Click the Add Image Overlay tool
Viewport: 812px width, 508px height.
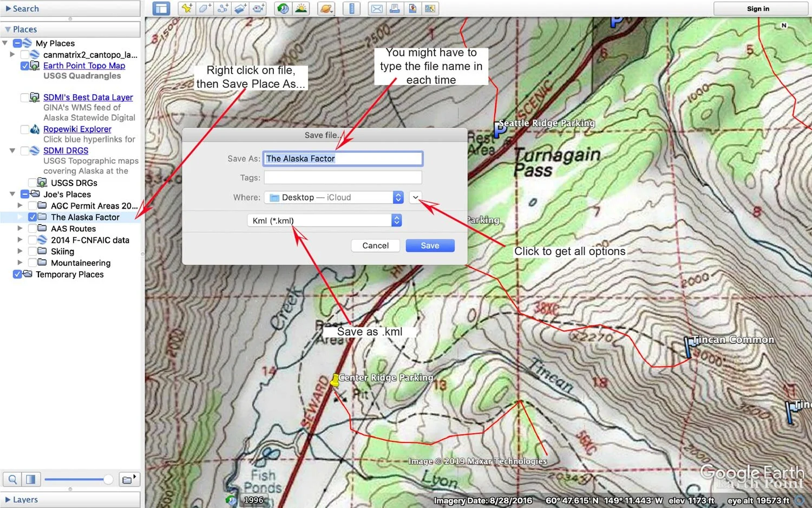click(x=241, y=8)
